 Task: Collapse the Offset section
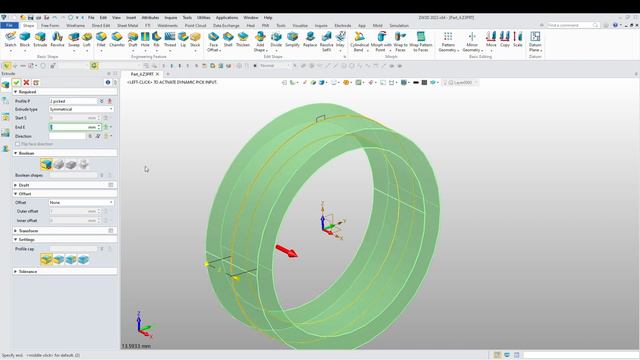point(16,194)
